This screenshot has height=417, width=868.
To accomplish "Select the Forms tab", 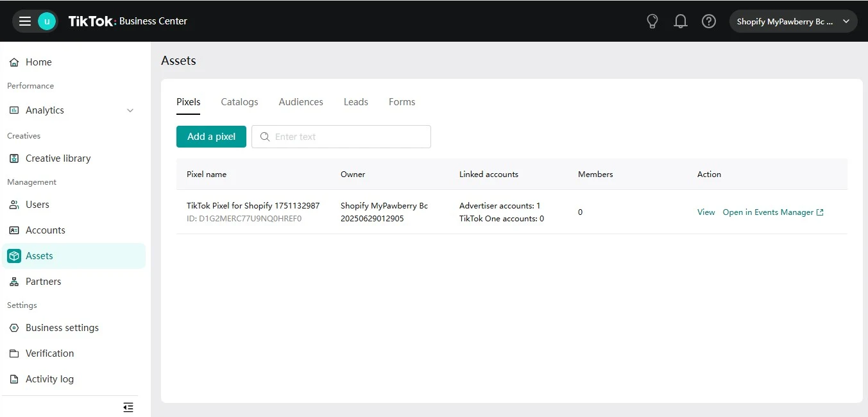I will click(x=402, y=102).
